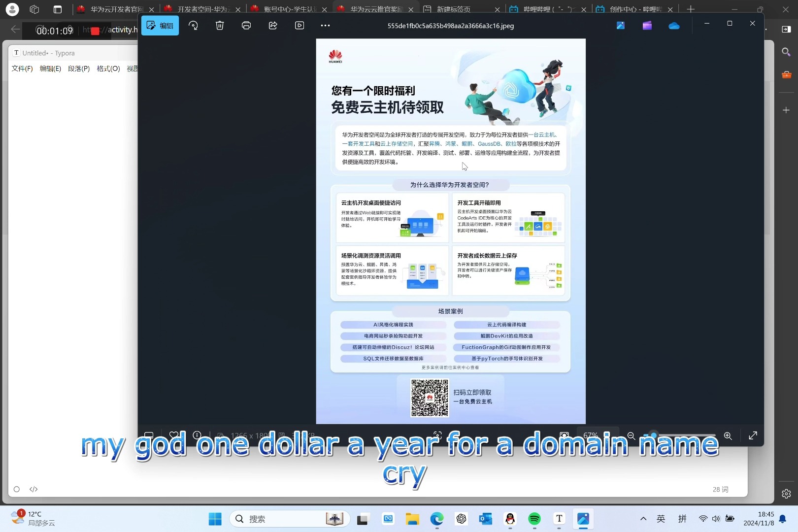Switch to the 账号中心-学生认证 browser tab
The height and width of the screenshot is (532, 798).
click(290, 9)
